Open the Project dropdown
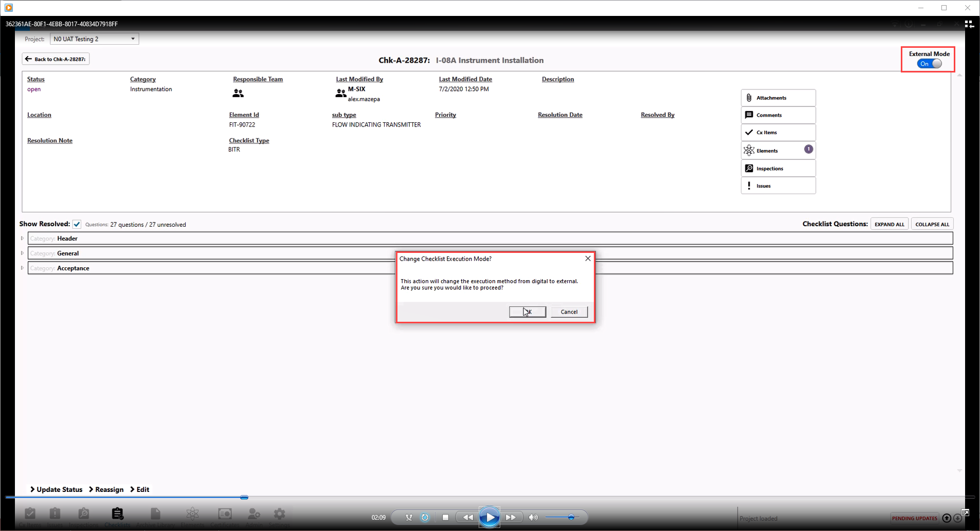Viewport: 980px width, 531px height. [x=95, y=39]
